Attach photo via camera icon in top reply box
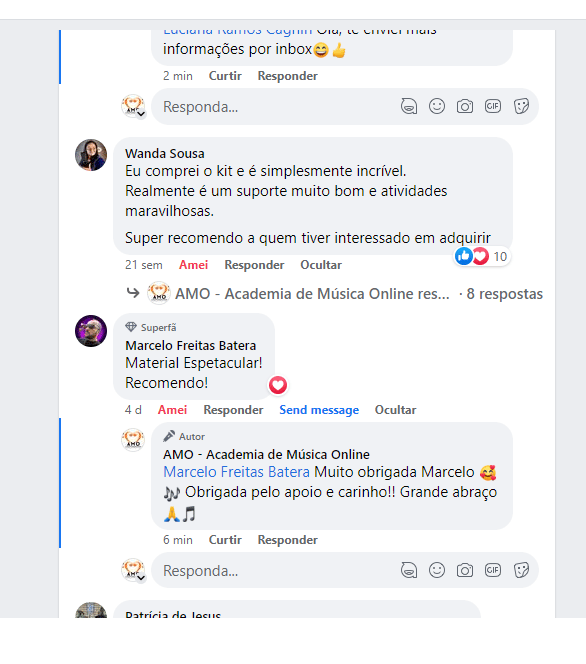 [x=464, y=106]
